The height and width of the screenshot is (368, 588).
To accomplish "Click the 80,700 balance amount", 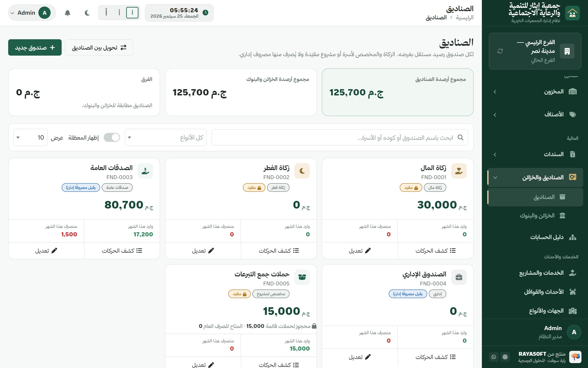I will pos(124,205).
